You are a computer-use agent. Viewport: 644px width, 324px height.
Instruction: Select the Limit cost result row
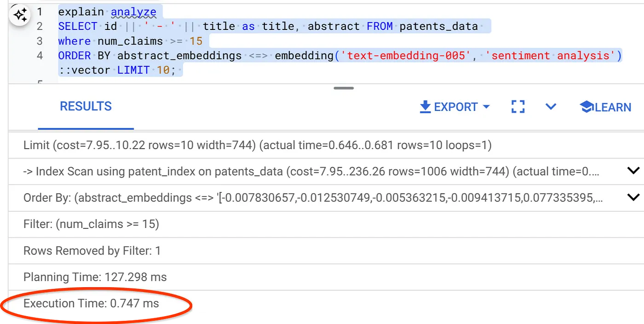[x=257, y=145]
